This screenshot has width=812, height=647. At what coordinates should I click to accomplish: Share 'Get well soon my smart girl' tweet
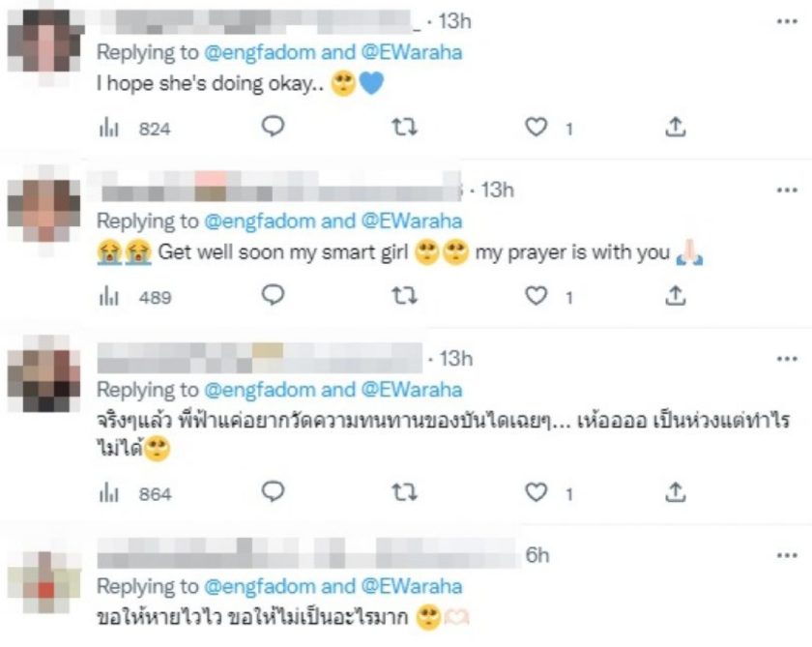tap(676, 296)
